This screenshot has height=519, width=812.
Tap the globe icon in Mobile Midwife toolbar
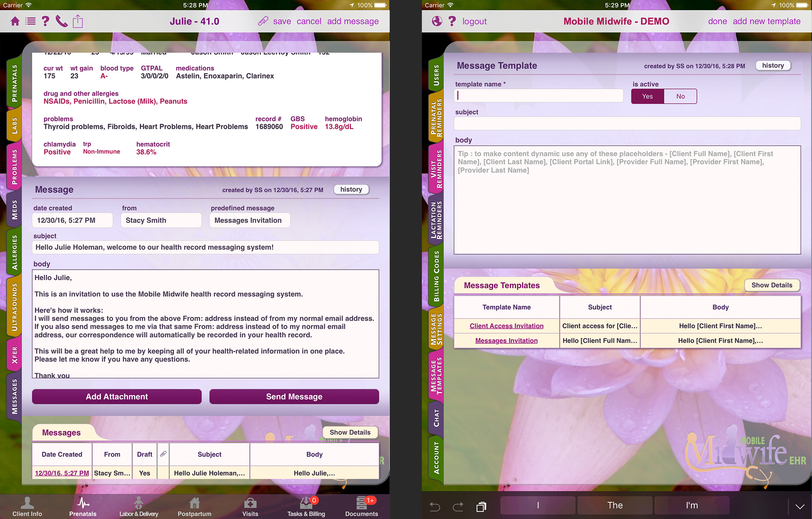(x=437, y=21)
